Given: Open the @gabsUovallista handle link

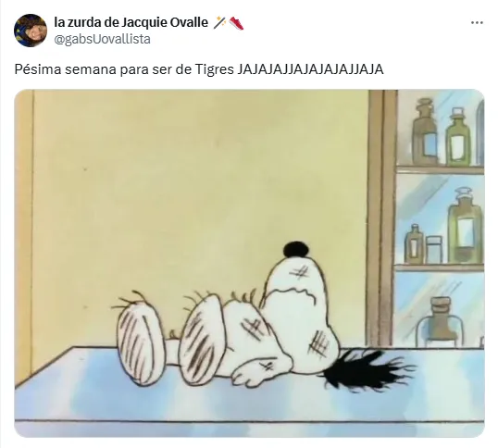Looking at the screenshot, I should (102, 40).
